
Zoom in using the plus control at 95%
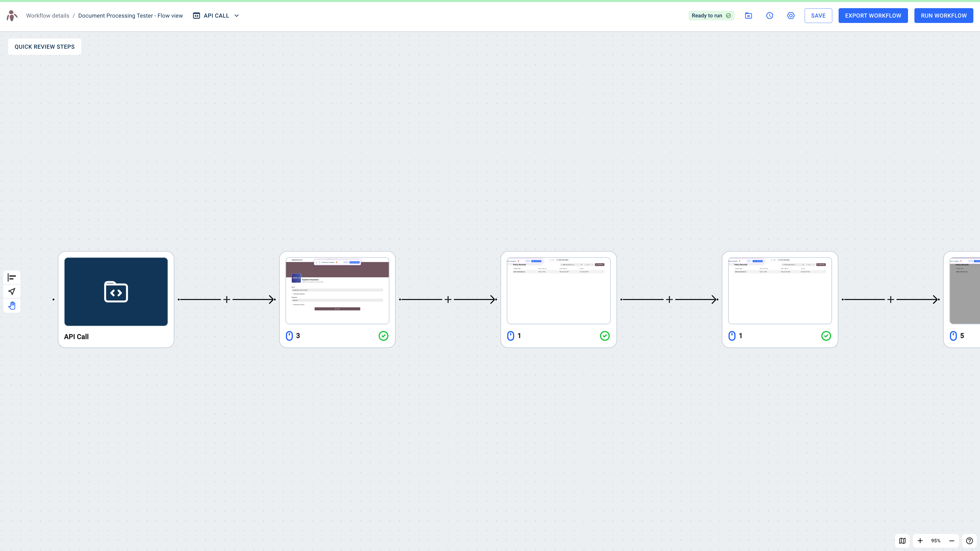pyautogui.click(x=920, y=540)
